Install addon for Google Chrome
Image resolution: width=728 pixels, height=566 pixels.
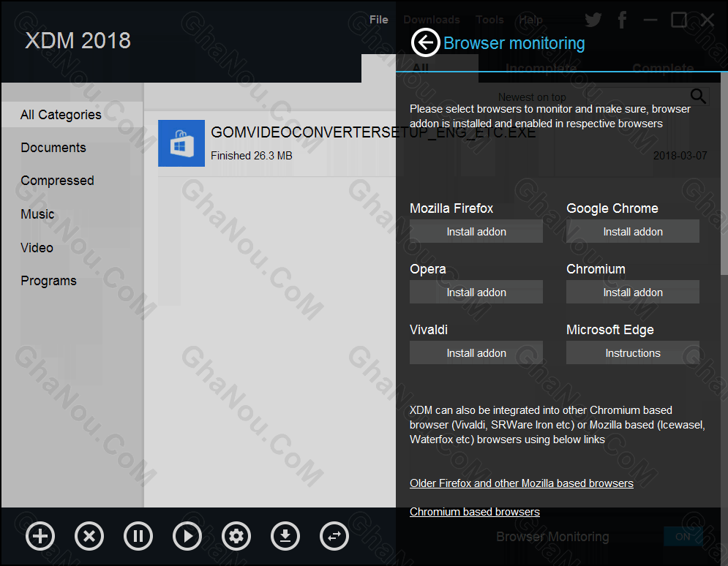(632, 232)
